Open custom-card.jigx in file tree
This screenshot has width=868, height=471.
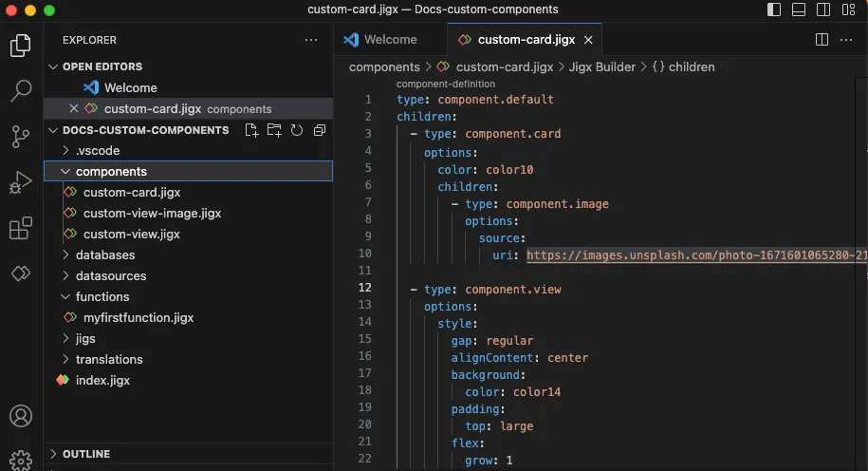coord(188,192)
